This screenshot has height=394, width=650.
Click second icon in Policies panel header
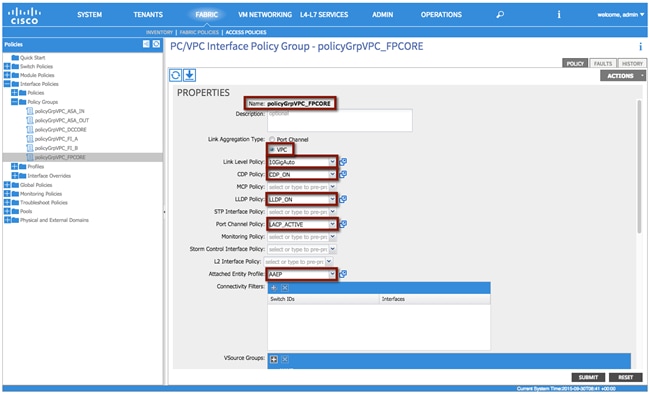[156, 44]
